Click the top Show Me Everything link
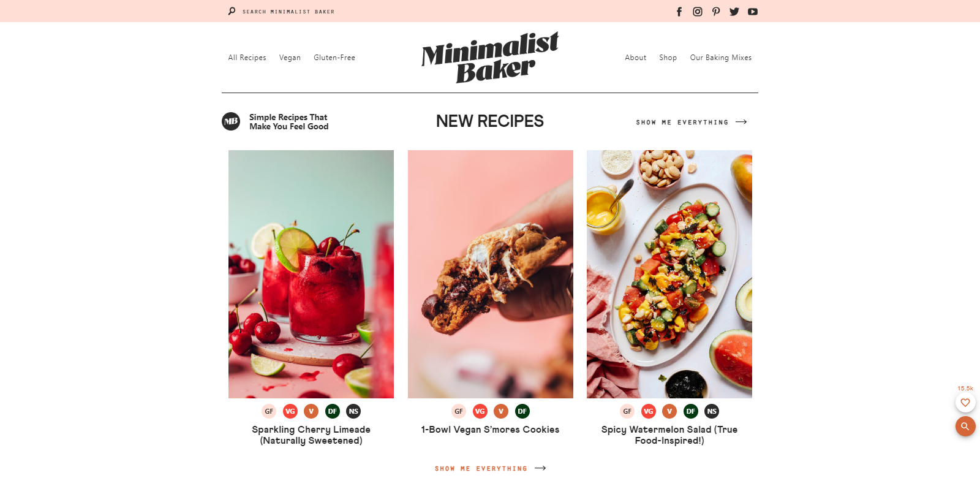The width and height of the screenshot is (980, 486). [692, 123]
